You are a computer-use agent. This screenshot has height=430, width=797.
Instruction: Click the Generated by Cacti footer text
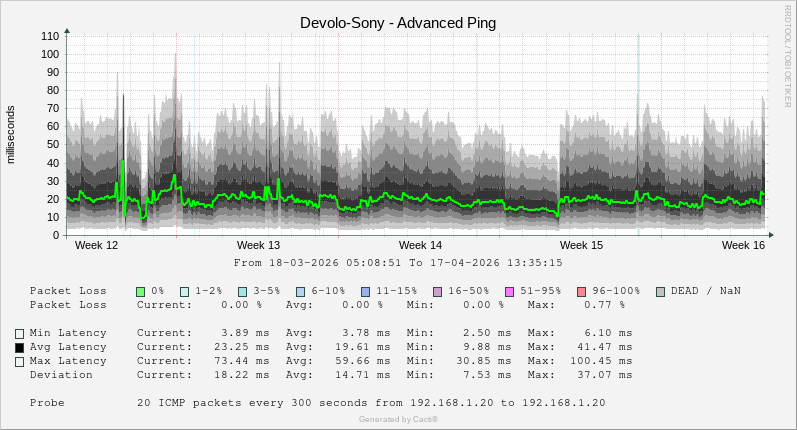click(398, 419)
